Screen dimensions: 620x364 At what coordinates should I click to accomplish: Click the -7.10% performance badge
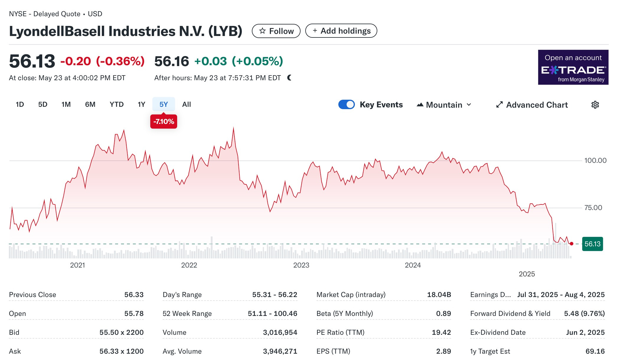[164, 122]
